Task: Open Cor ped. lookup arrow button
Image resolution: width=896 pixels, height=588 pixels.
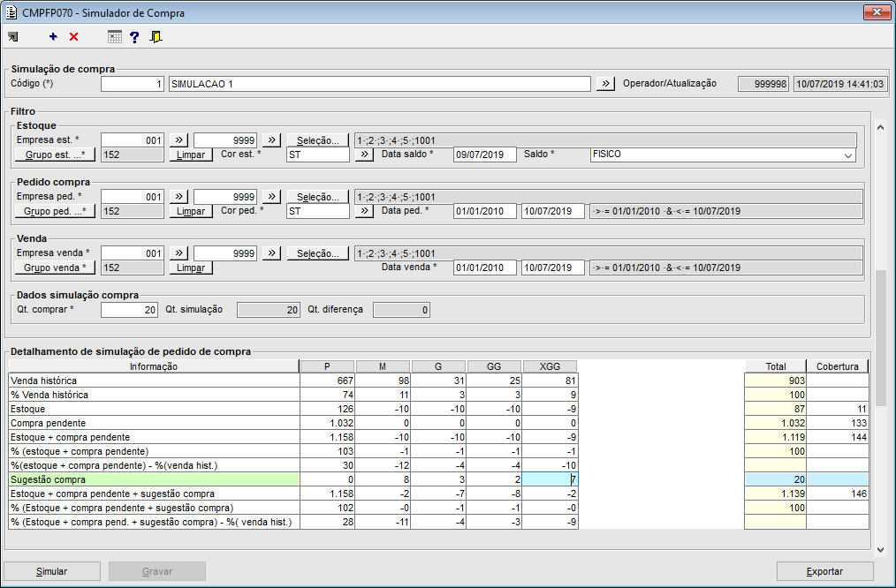Action: coord(364,211)
